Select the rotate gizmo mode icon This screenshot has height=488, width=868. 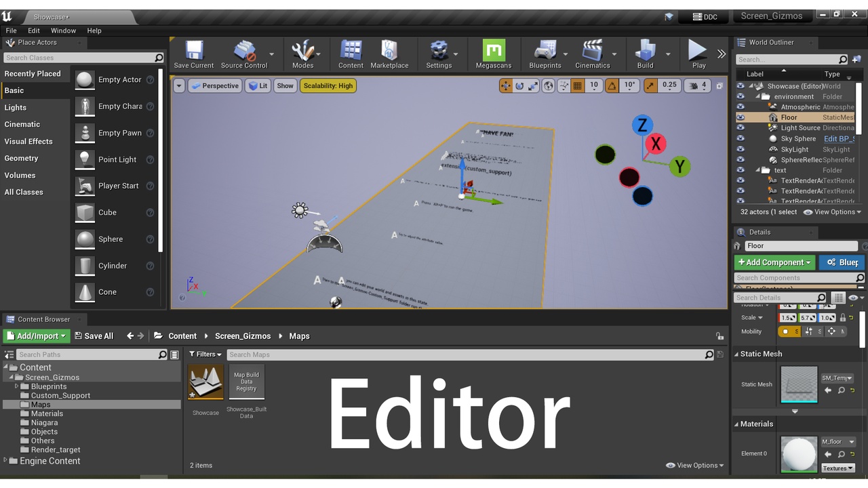coord(519,85)
